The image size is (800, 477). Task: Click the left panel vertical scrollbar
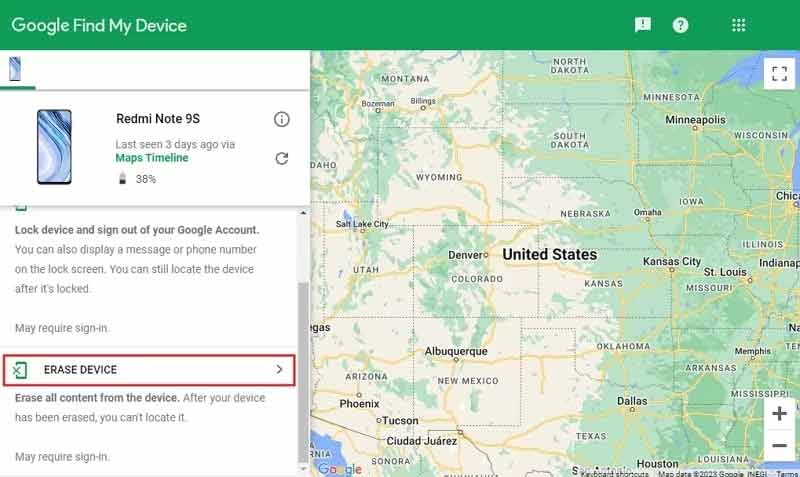pos(304,370)
